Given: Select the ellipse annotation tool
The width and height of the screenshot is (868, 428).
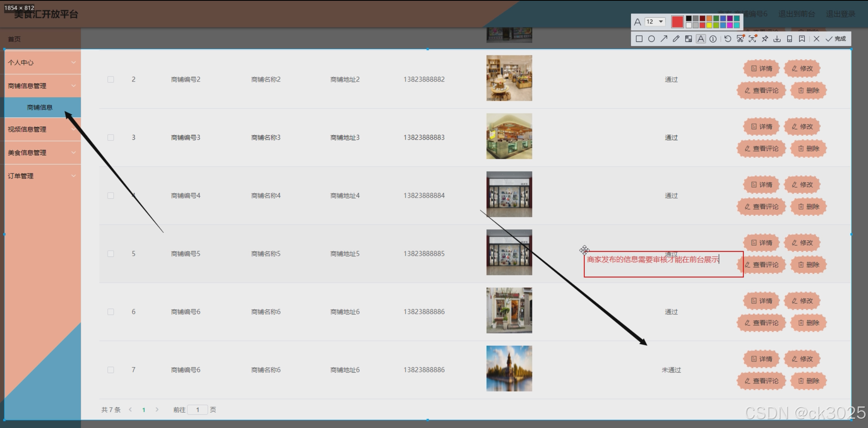Looking at the screenshot, I should pyautogui.click(x=651, y=39).
